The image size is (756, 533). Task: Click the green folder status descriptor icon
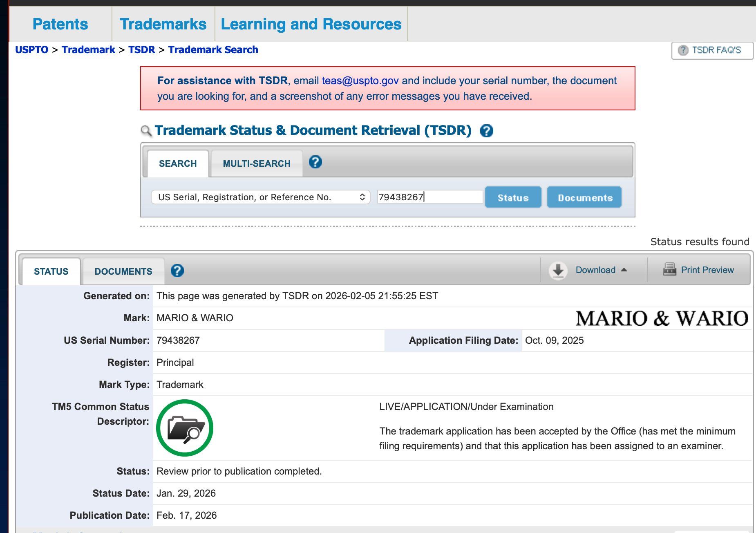(x=185, y=428)
